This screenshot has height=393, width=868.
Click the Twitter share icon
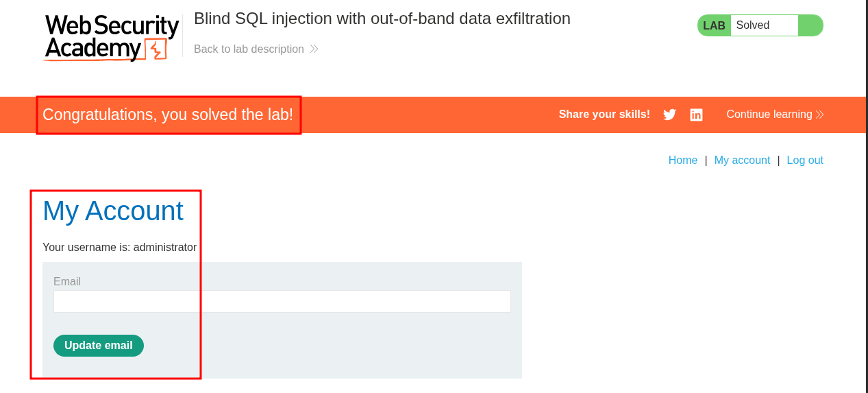click(x=669, y=115)
